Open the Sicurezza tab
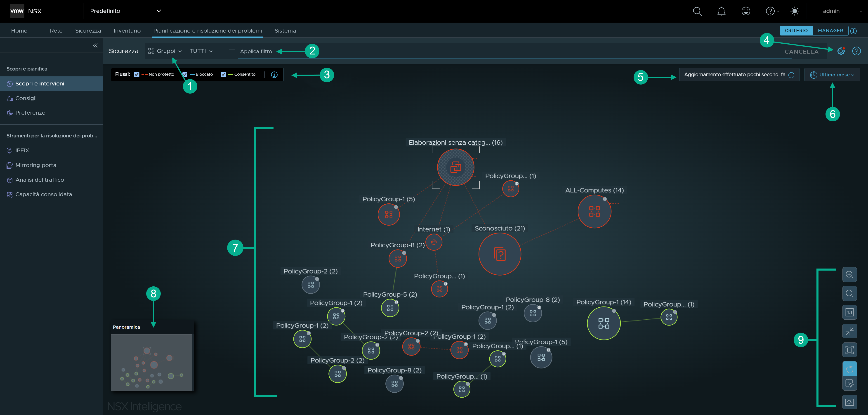Screen dimensions: 868x415 [x=88, y=31]
